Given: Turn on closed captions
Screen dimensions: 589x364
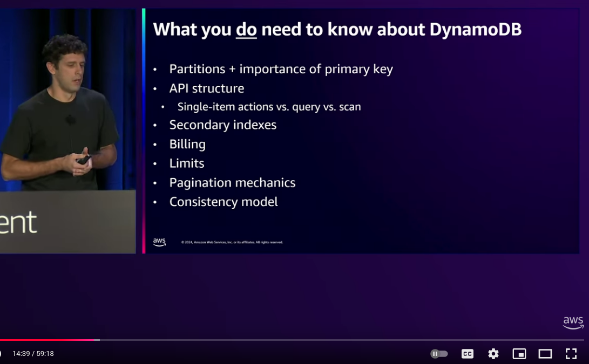Looking at the screenshot, I should point(468,354).
